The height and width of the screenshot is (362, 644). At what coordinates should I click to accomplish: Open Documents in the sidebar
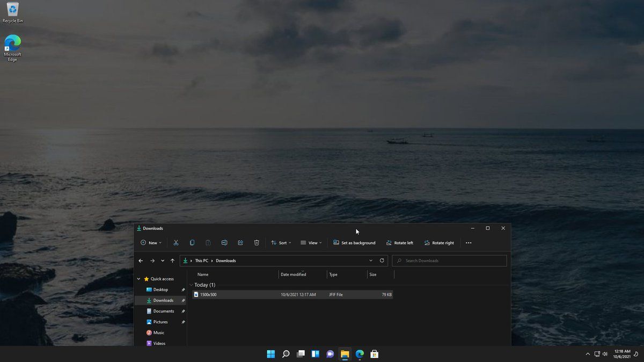tap(163, 311)
